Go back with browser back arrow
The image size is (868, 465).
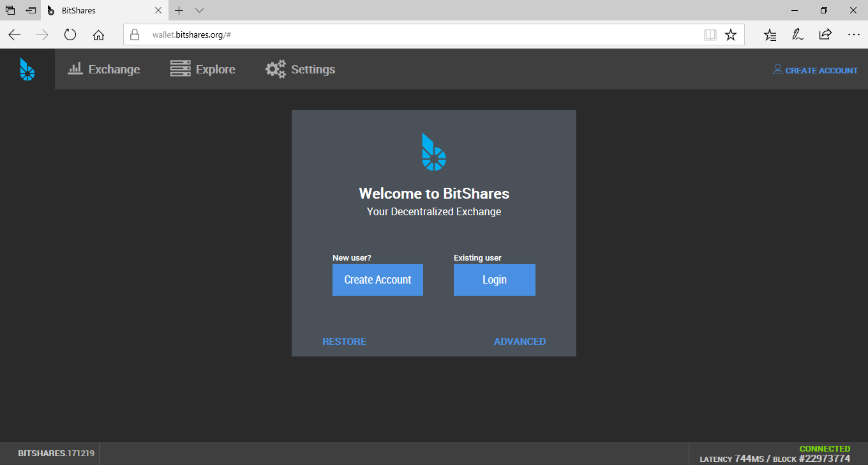pos(15,34)
